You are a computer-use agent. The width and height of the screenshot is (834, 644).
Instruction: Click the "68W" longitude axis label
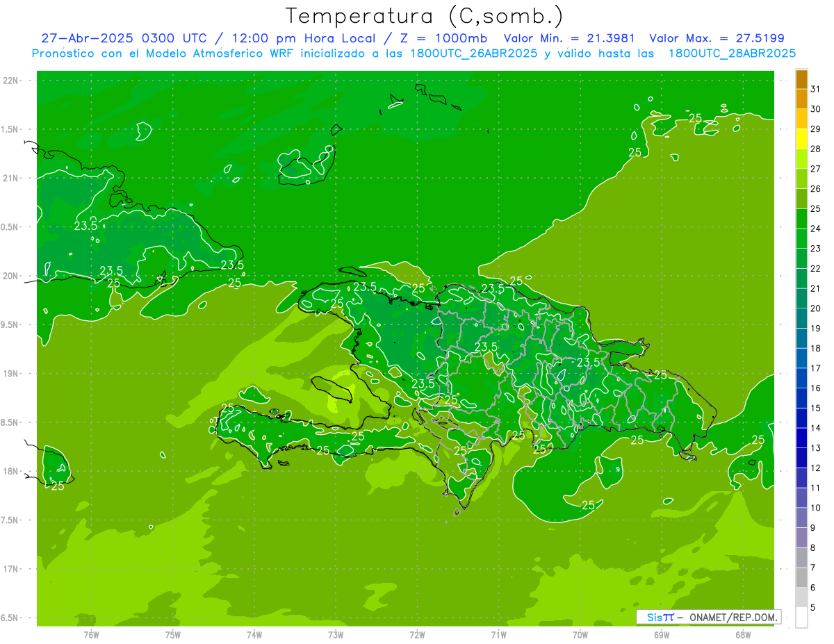[x=743, y=636]
